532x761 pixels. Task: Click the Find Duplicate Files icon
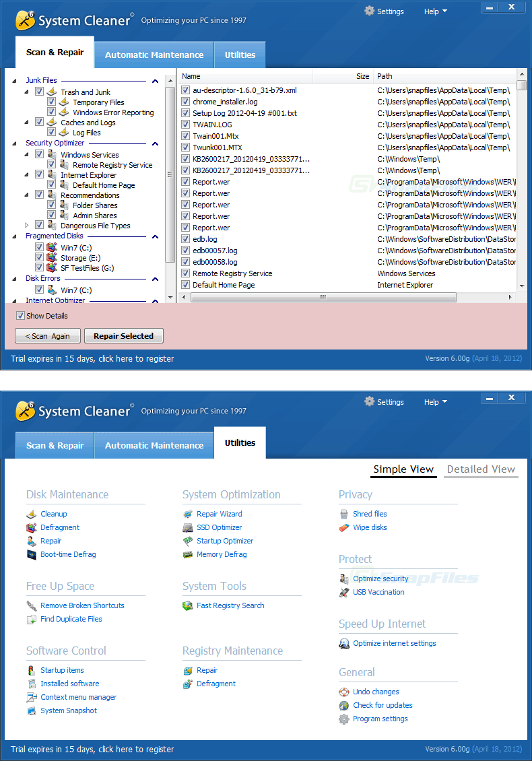pyautogui.click(x=32, y=620)
